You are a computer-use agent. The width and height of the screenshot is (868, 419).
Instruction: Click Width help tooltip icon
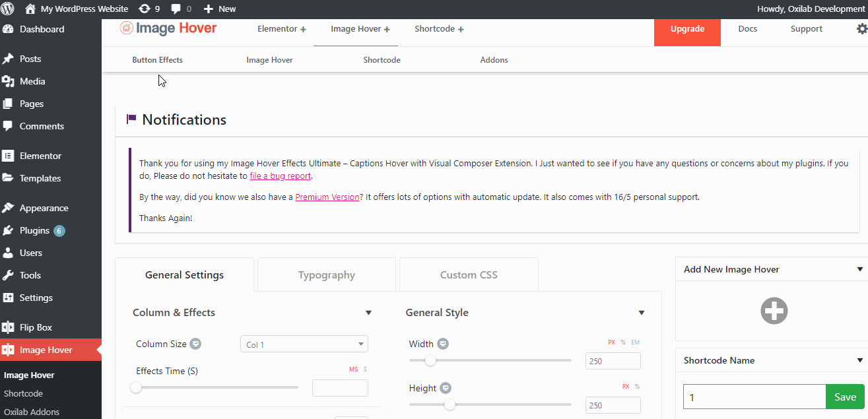pyautogui.click(x=444, y=344)
